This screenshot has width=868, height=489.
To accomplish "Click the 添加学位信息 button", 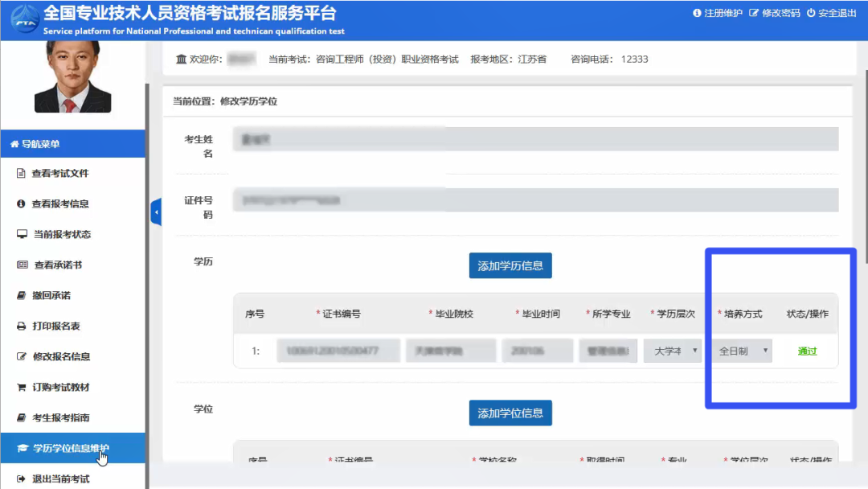I will (510, 413).
